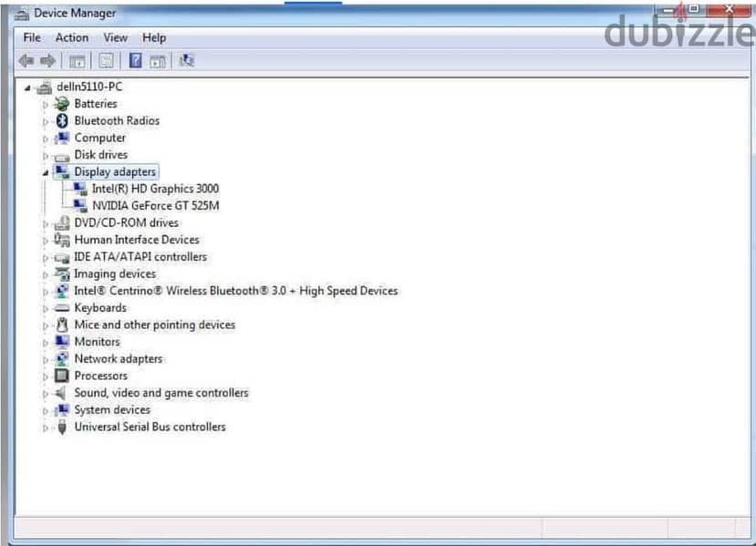Click the Computer category icon
This screenshot has width=756, height=546.
click(62, 138)
